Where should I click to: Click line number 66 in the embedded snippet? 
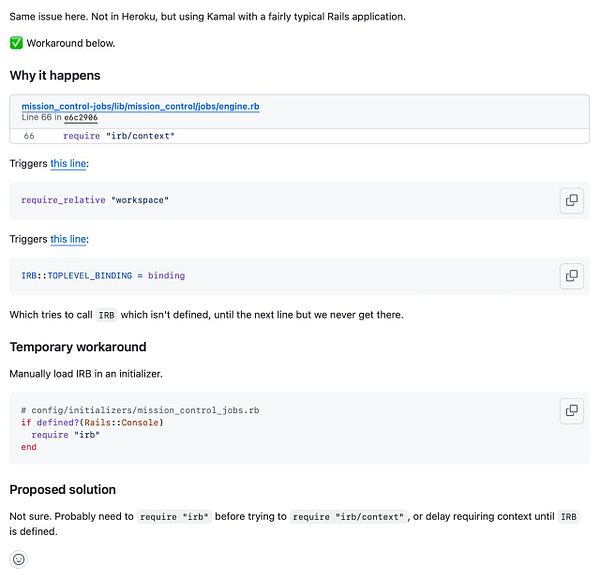click(x=29, y=135)
